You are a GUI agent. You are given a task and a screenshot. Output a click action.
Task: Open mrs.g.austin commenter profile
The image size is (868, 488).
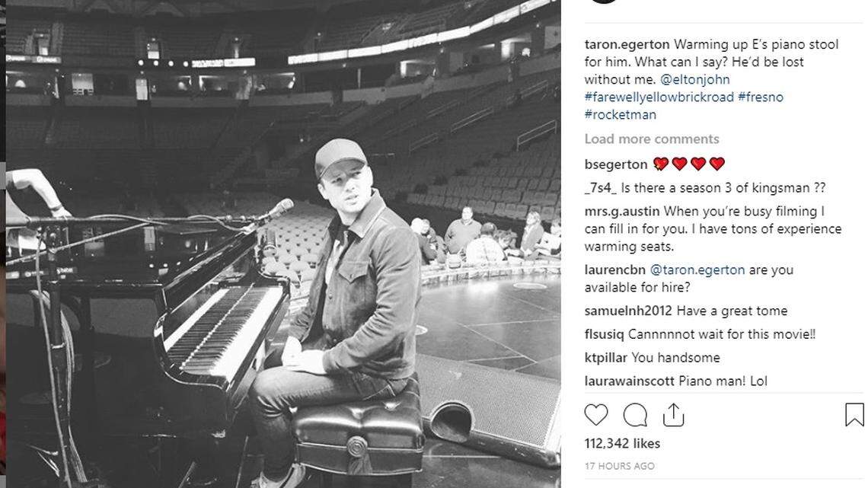point(621,212)
